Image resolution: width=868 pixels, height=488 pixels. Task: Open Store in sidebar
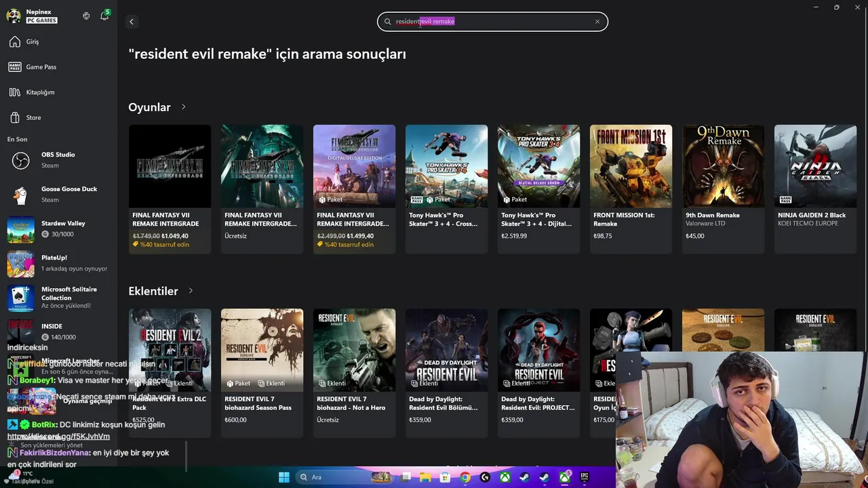coord(58,118)
